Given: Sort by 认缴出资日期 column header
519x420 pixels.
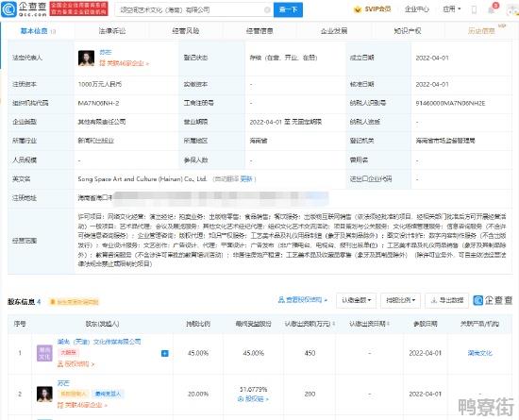Looking at the screenshot, I should (x=369, y=324).
